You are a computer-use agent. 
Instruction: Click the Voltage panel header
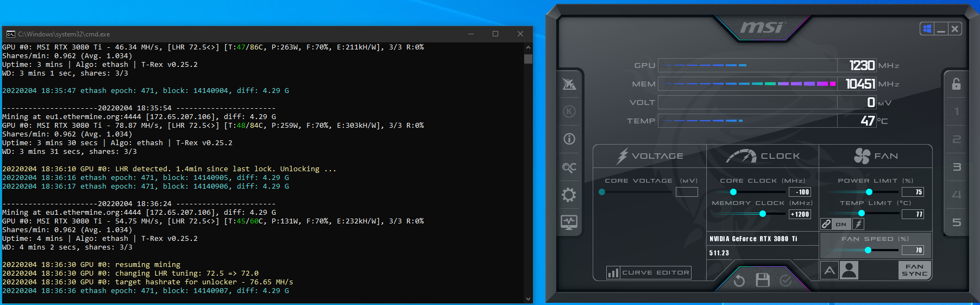650,156
